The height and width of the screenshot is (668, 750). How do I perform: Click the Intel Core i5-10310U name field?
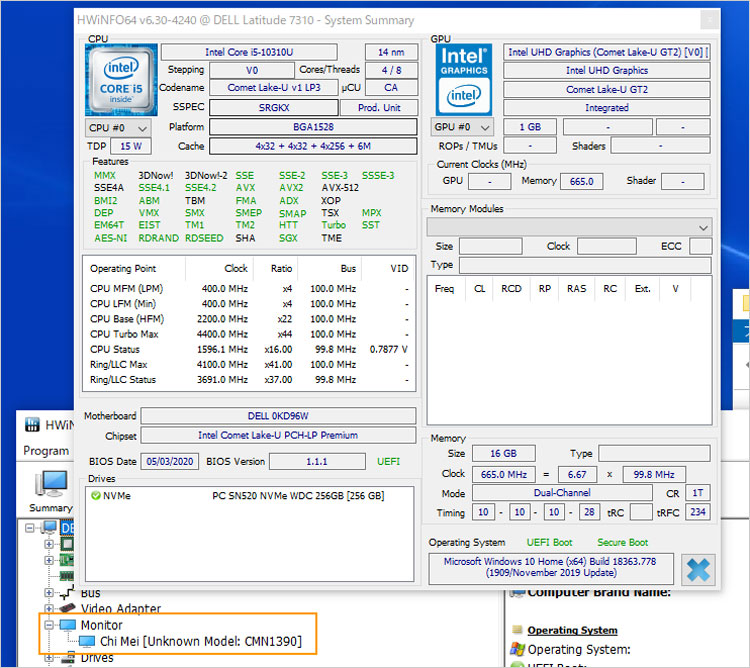pos(249,52)
